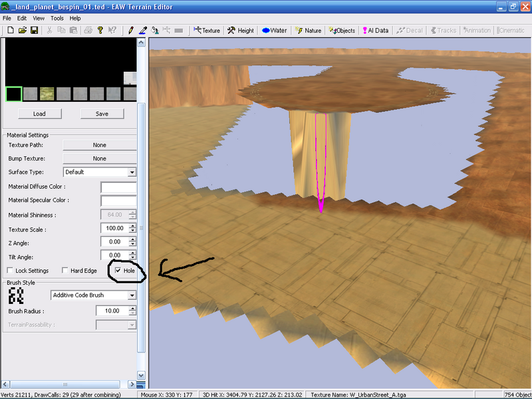Click the panel's vertical scrollbar up arrow
532x399 pixels.
(141, 43)
